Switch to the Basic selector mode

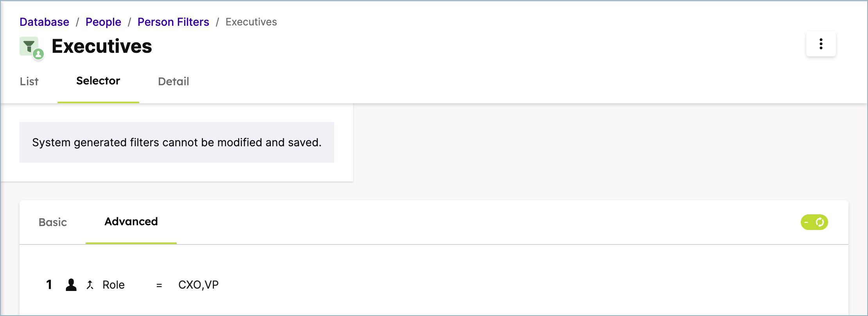53,222
